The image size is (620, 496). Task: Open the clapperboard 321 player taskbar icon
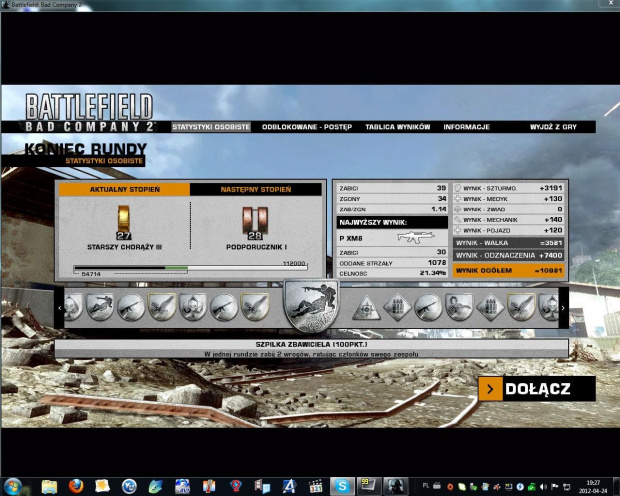316,486
